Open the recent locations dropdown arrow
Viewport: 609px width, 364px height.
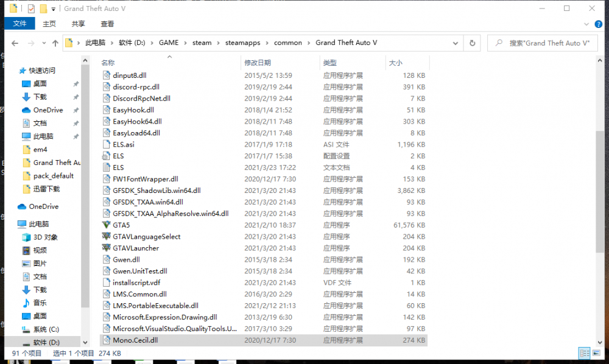[44, 43]
